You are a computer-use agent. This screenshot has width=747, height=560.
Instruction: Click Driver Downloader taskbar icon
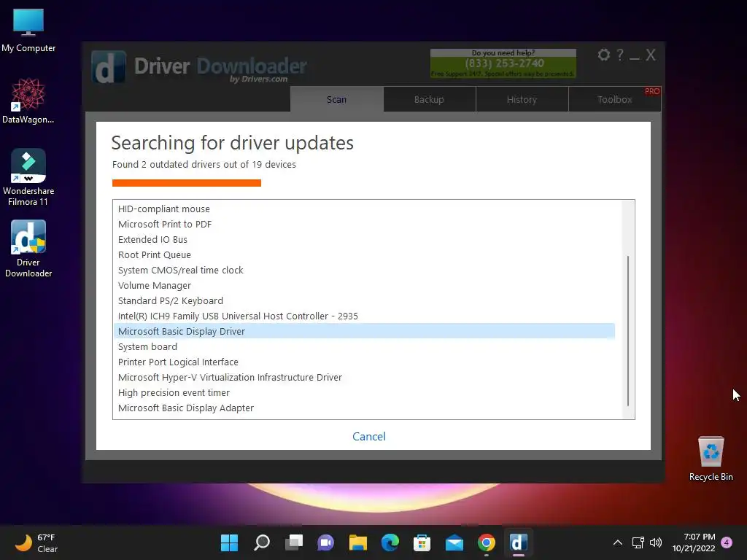click(x=519, y=542)
